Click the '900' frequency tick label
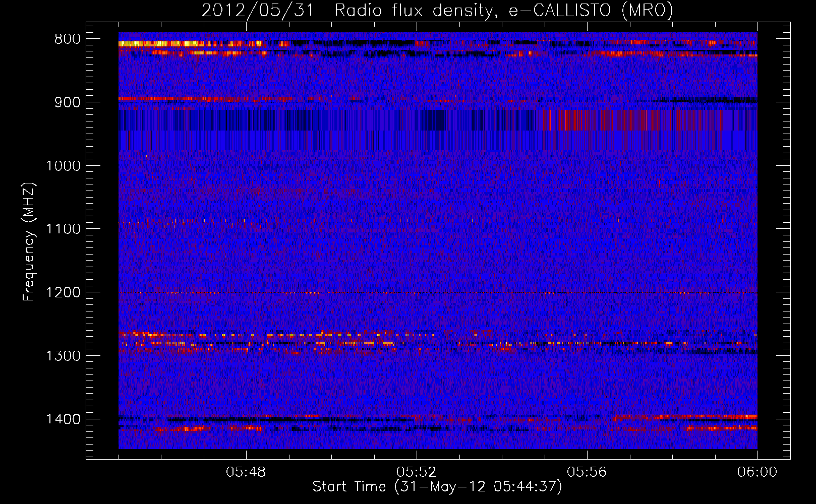This screenshot has height=504, width=816. click(68, 102)
